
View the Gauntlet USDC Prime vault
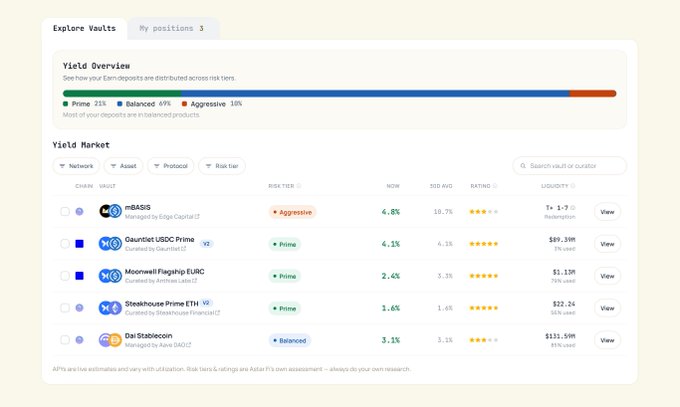(x=607, y=244)
